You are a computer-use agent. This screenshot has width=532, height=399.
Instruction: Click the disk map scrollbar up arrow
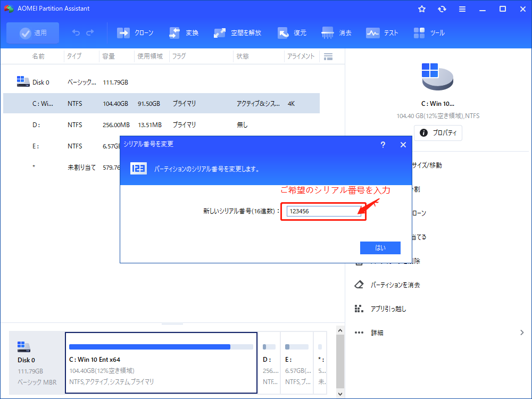point(340,330)
